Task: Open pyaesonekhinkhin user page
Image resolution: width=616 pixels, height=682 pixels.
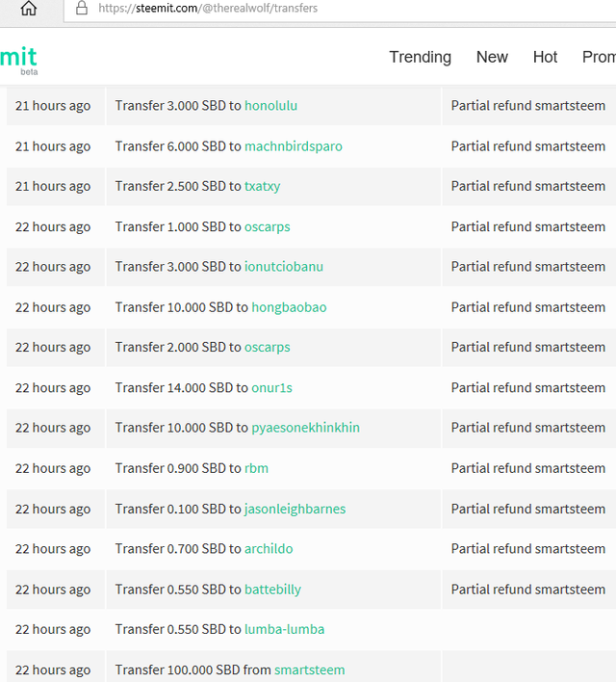Action: 305,428
